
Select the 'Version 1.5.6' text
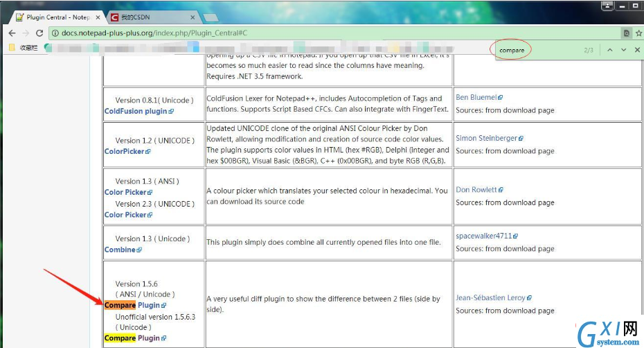[136, 284]
